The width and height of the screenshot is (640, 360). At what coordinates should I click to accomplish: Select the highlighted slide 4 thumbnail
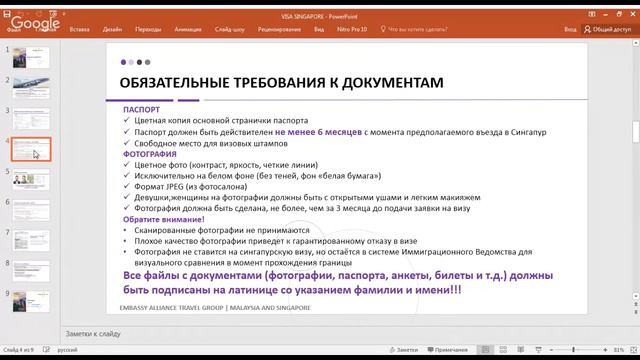tap(31, 149)
